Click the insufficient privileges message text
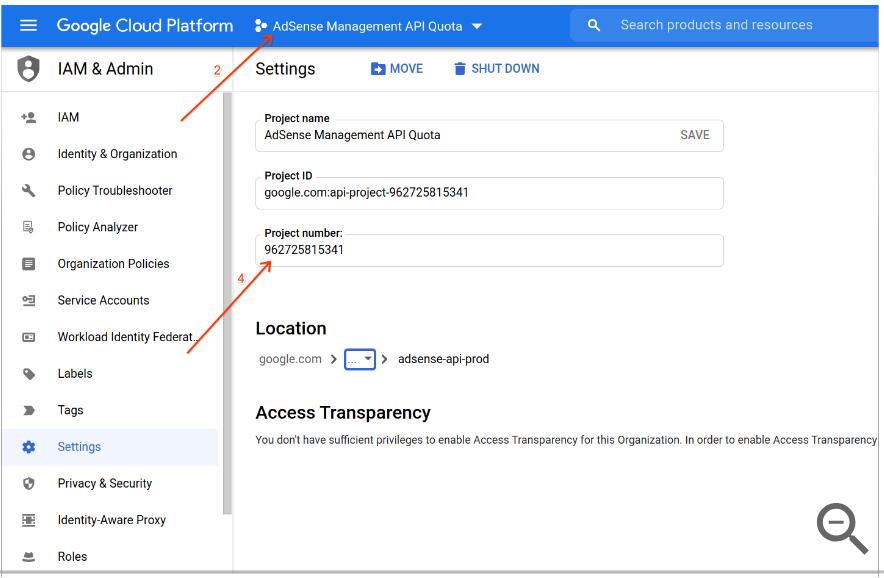884x578 pixels. pos(566,440)
